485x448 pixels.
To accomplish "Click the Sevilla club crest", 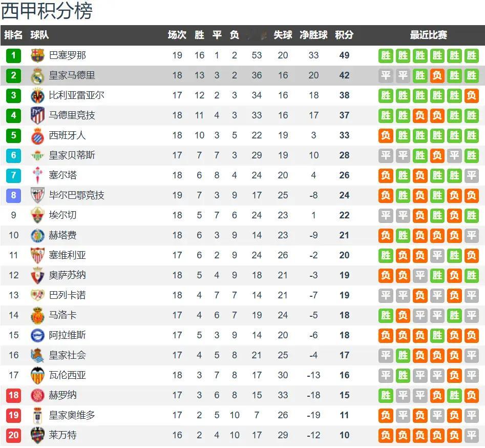I will point(37,255).
